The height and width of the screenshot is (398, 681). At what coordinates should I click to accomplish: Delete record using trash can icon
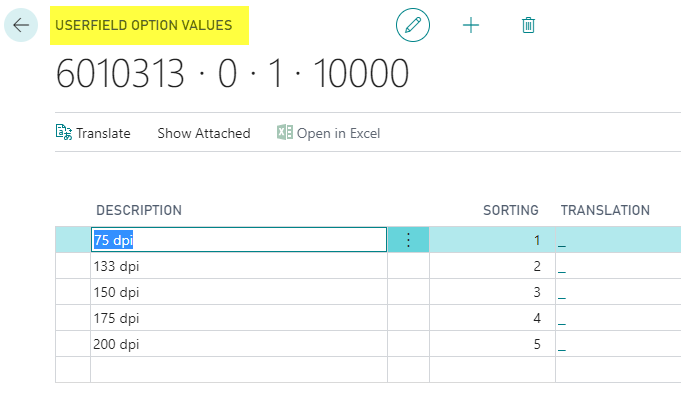coord(528,25)
